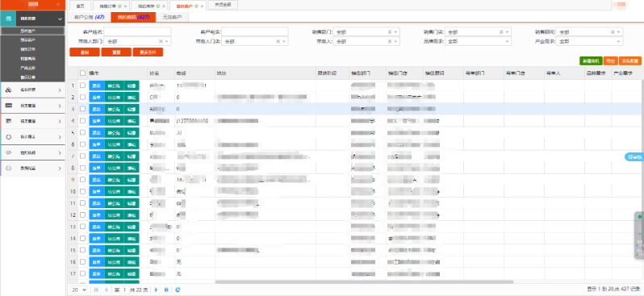This screenshot has height=296, width=644.
Task: Check the checkbox for row 2
Action: pyautogui.click(x=82, y=98)
